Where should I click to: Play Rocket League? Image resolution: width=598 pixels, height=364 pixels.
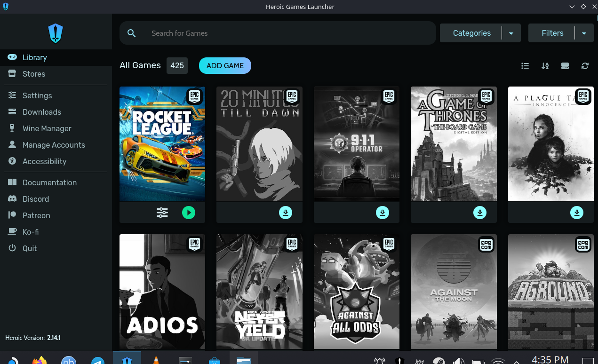[x=189, y=213]
